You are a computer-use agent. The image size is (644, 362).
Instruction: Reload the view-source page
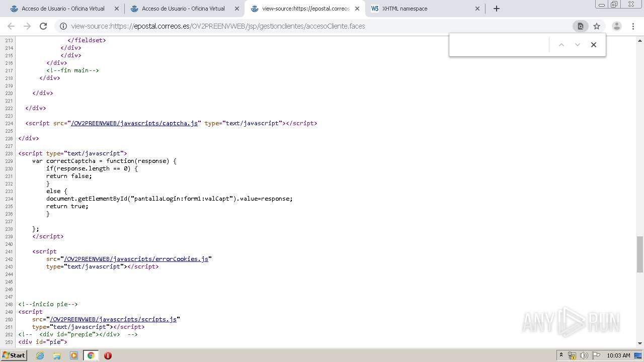(x=43, y=26)
